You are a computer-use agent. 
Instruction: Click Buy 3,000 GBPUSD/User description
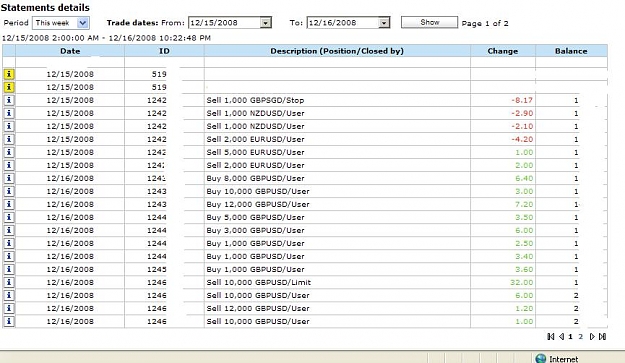pos(255,230)
